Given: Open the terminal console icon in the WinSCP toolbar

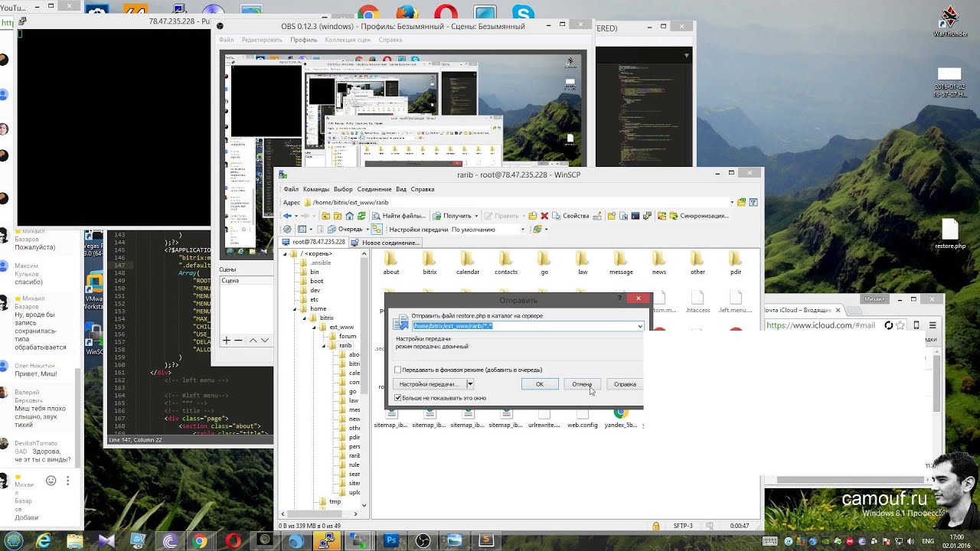Looking at the screenshot, I should pos(635,216).
